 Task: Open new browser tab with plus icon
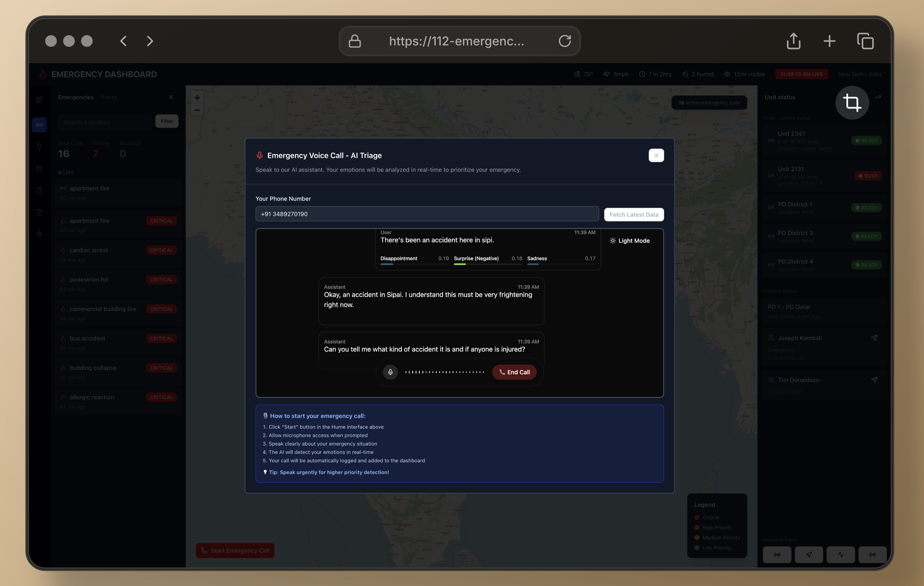pyautogui.click(x=829, y=41)
